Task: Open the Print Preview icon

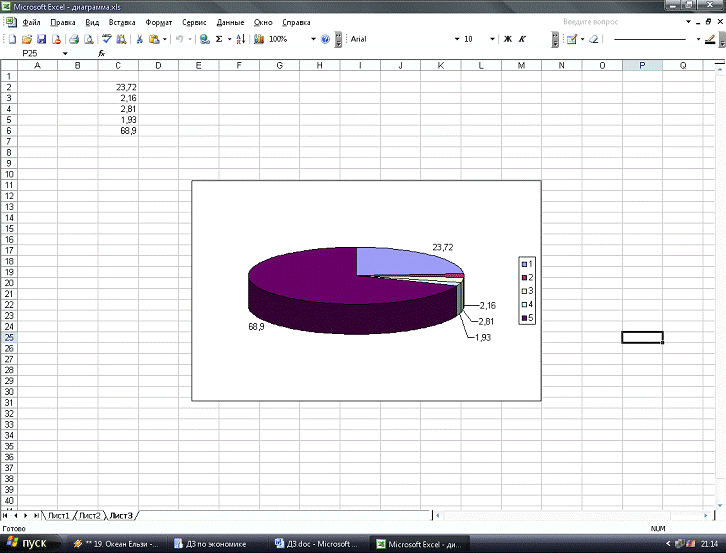Action: tap(89, 39)
